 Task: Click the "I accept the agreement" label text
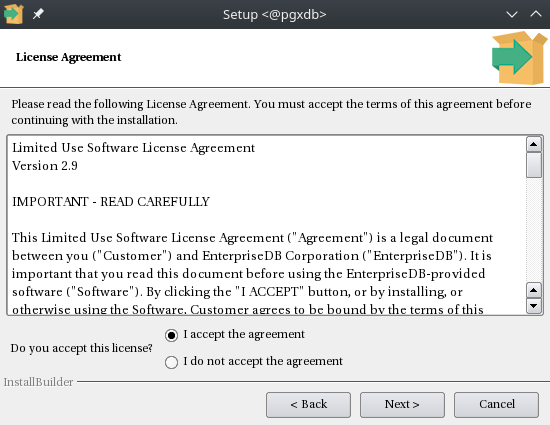(244, 334)
